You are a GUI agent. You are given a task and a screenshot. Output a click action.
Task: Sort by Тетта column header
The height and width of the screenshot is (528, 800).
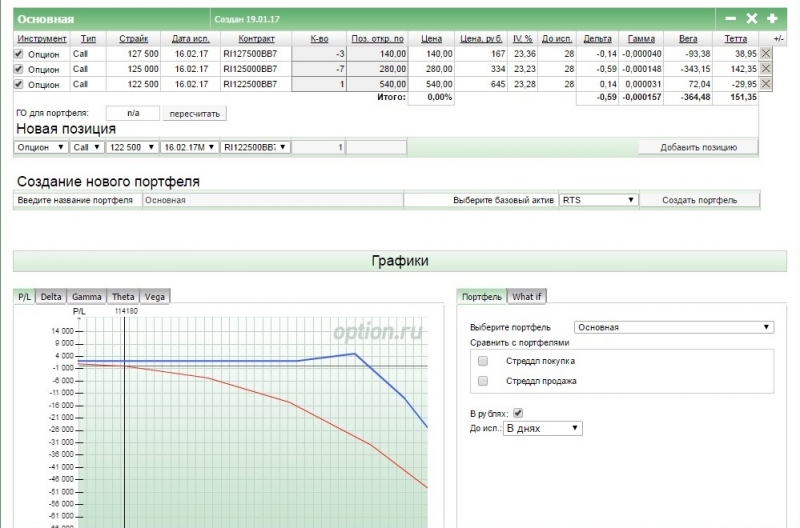(x=736, y=39)
